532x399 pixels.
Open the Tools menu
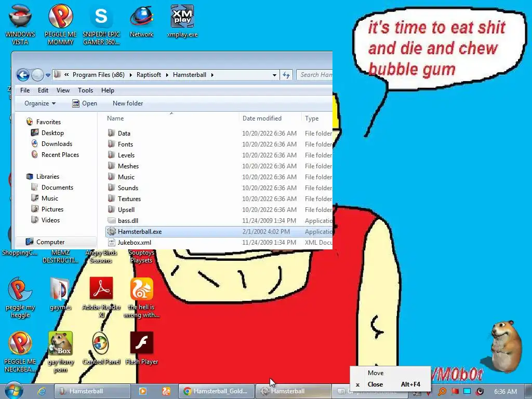85,90
